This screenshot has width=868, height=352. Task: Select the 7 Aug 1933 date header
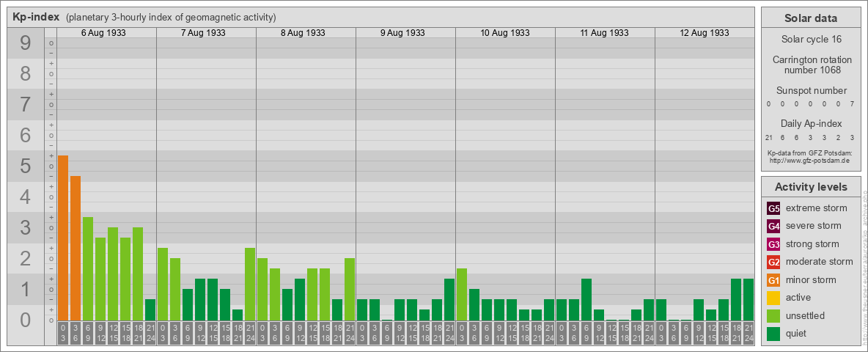pos(203,33)
